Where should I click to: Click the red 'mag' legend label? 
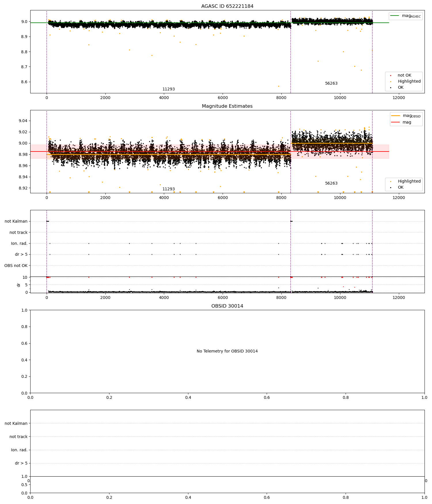point(407,122)
